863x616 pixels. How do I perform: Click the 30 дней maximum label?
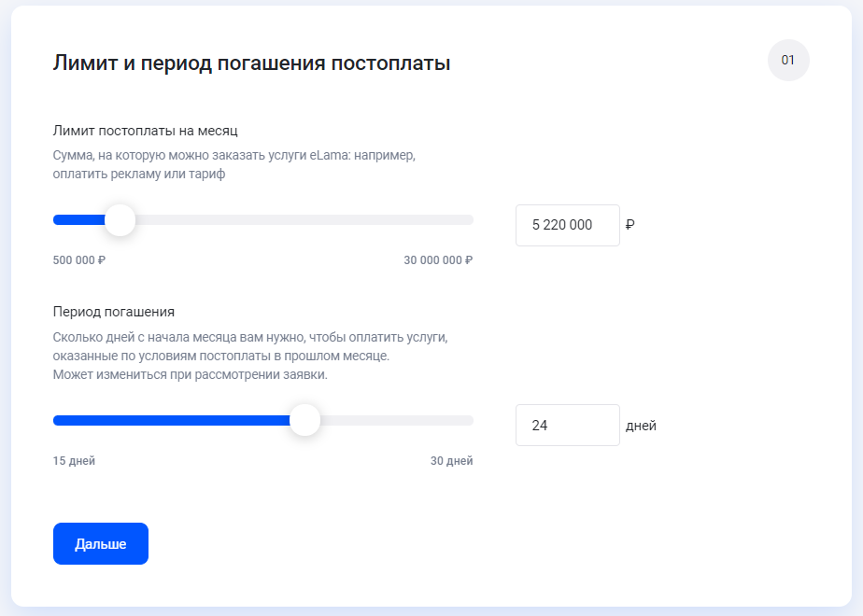click(451, 461)
